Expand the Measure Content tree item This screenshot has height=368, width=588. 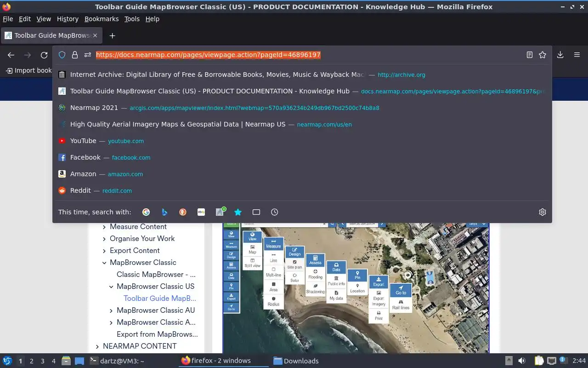104,227
